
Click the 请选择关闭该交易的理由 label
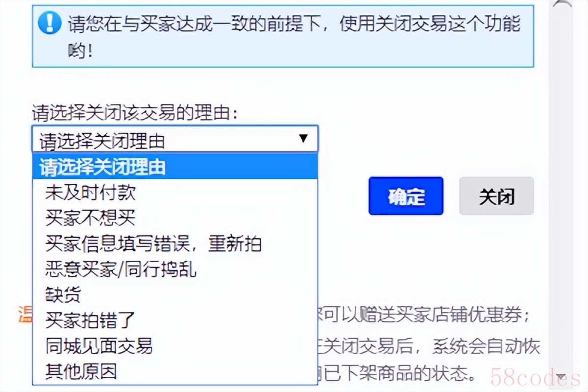(135, 113)
